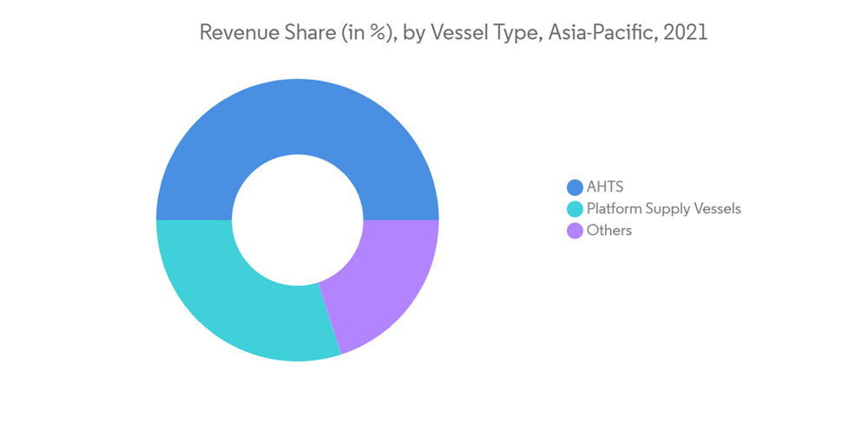The height and width of the screenshot is (437, 868).
Task: Toggle the AHTS legend label
Action: (x=605, y=187)
